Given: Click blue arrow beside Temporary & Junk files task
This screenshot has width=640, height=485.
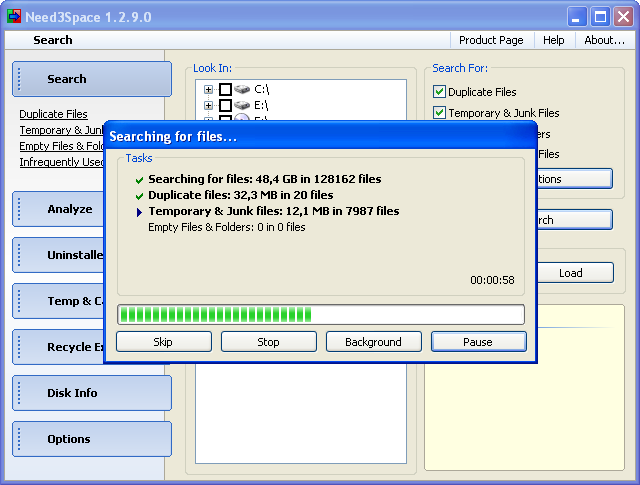Looking at the screenshot, I should (139, 212).
